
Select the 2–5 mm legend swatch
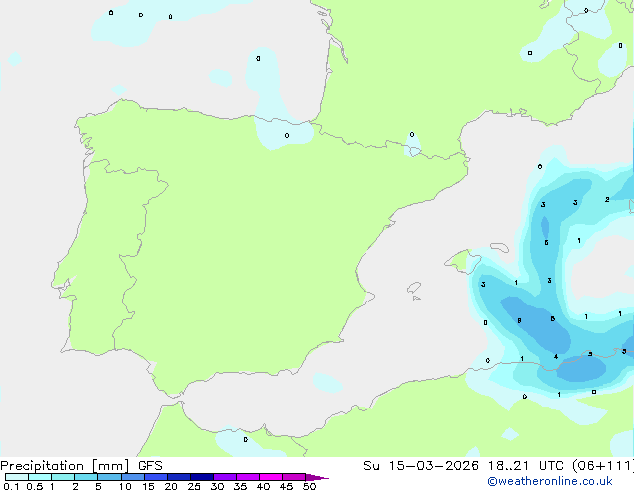pos(86,477)
